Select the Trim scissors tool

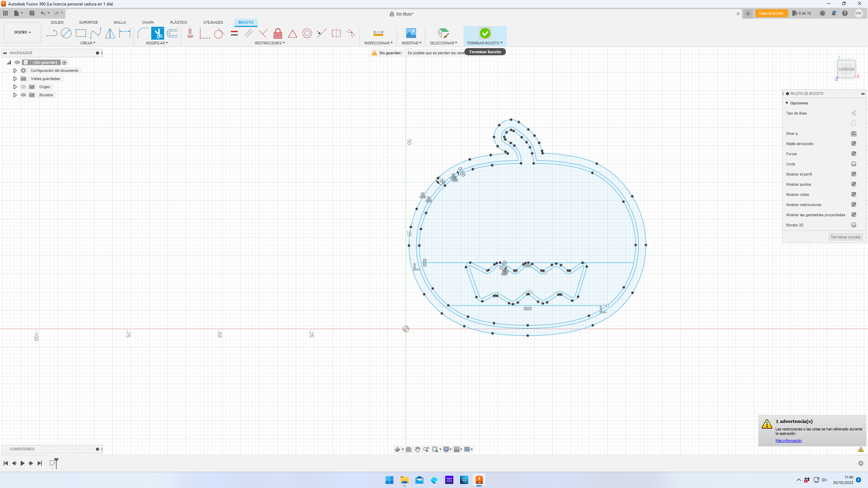tap(157, 33)
